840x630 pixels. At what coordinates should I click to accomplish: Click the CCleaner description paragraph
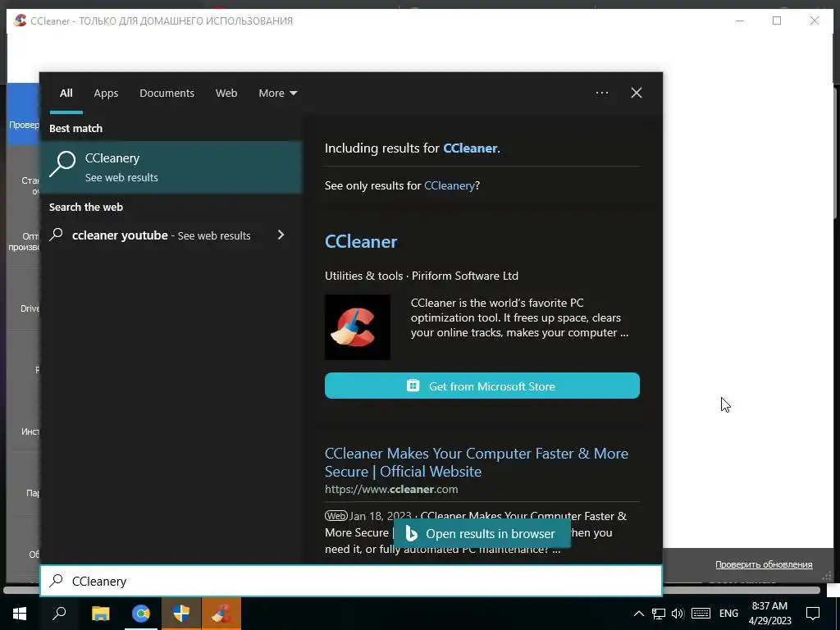519,317
